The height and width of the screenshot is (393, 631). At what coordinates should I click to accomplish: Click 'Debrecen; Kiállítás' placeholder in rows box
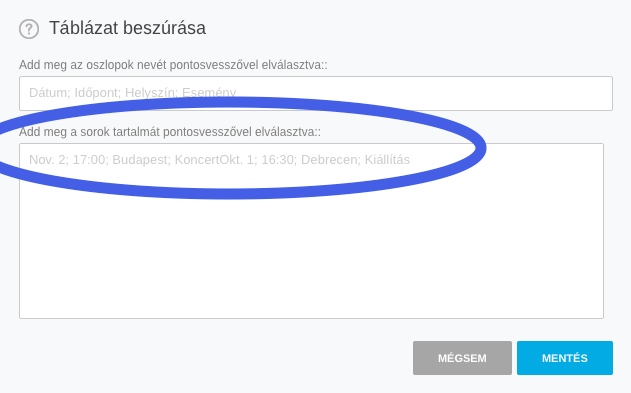[355, 160]
